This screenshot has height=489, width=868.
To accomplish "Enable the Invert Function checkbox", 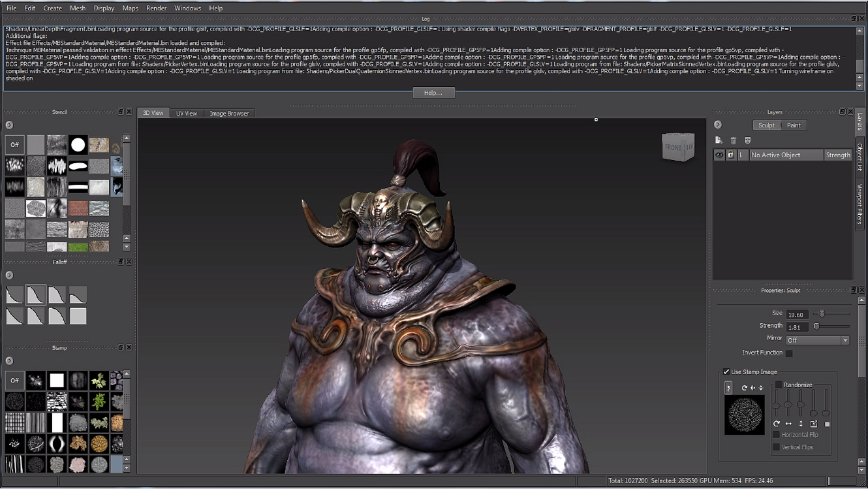I will click(789, 353).
